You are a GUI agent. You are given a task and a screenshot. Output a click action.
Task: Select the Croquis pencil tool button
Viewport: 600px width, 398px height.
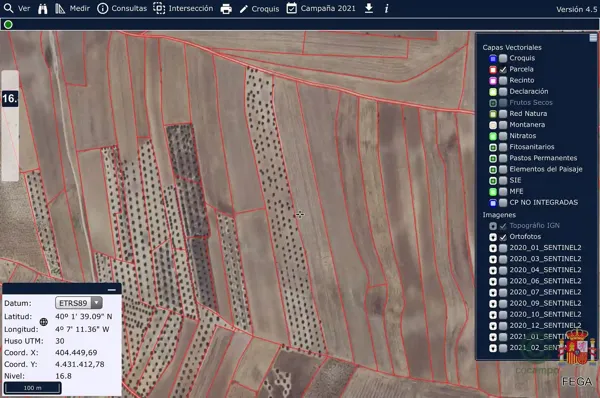pyautogui.click(x=259, y=8)
